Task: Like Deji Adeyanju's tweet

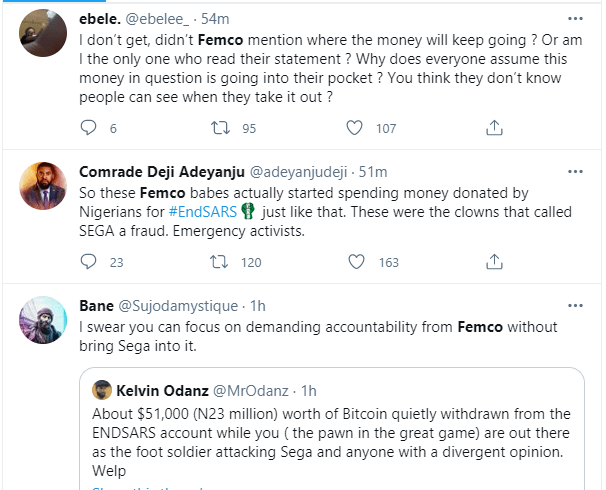Action: point(355,262)
